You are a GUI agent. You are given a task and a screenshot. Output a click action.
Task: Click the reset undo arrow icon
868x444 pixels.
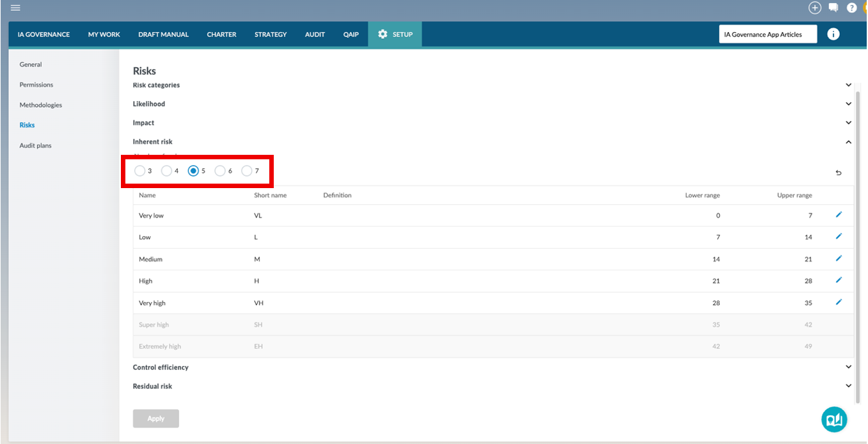point(839,173)
